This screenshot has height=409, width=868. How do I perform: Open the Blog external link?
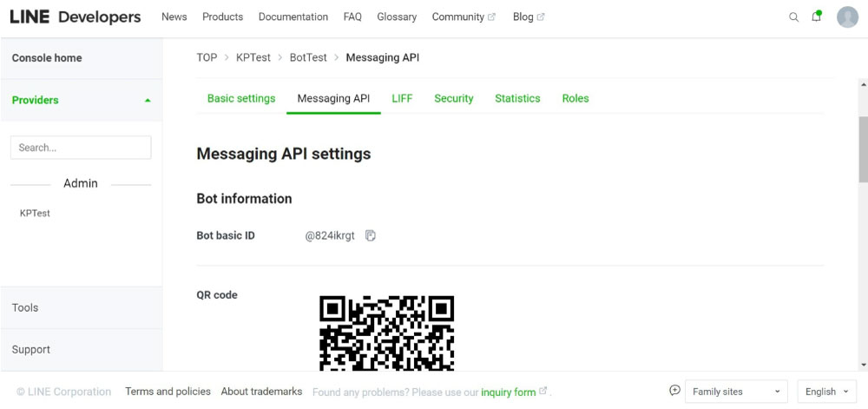click(529, 17)
